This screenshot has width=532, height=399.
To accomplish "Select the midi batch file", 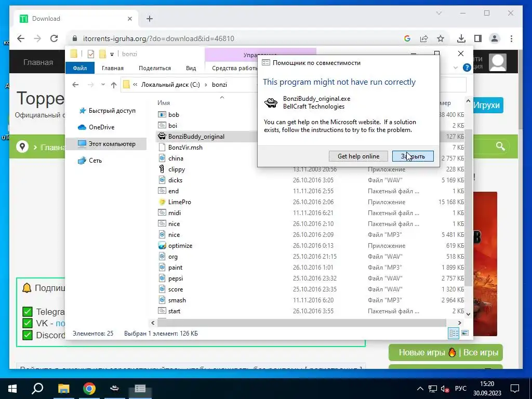I will tap(175, 212).
